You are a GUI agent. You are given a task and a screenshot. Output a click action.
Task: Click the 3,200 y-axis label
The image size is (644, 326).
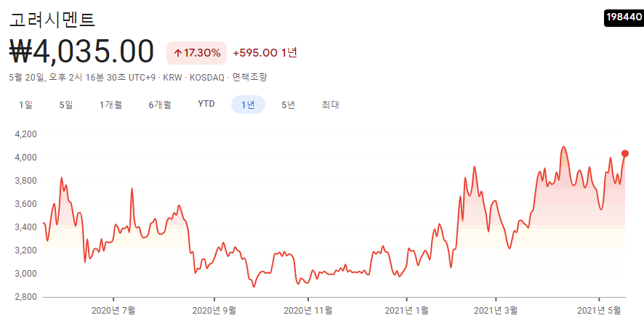(x=26, y=250)
